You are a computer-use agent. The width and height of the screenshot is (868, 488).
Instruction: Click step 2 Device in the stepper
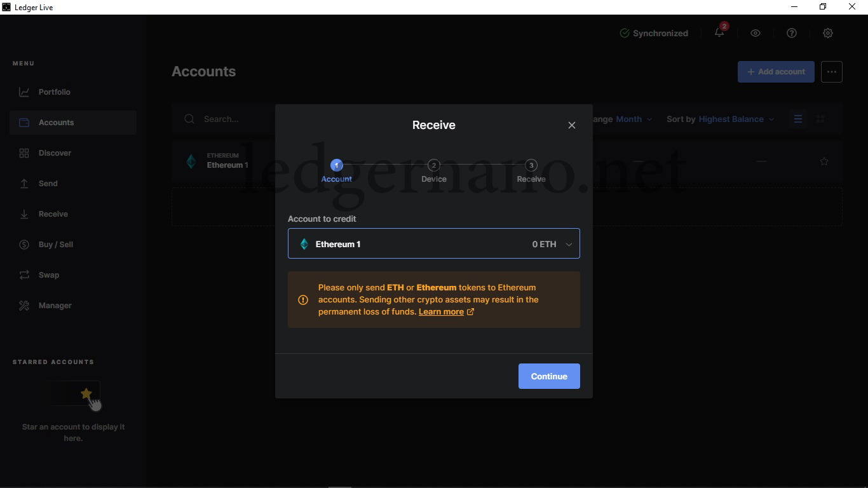pos(434,171)
